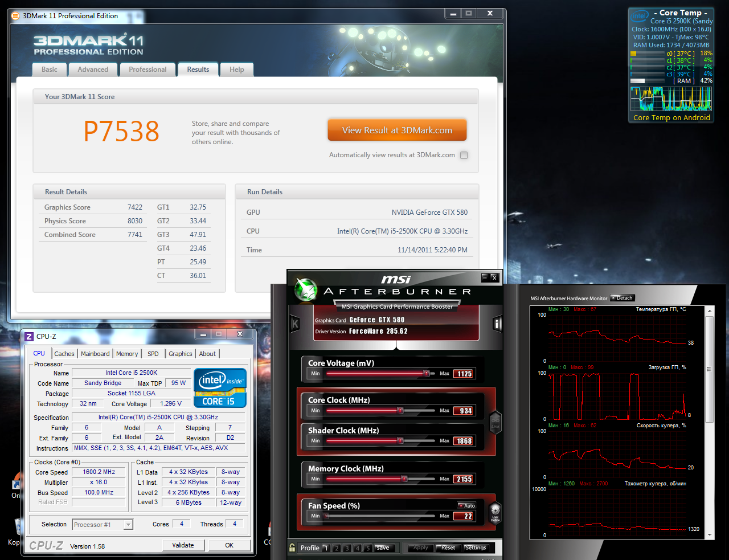The width and height of the screenshot is (729, 560).
Task: Open the CPU-Z SPD tab
Action: coord(153,354)
